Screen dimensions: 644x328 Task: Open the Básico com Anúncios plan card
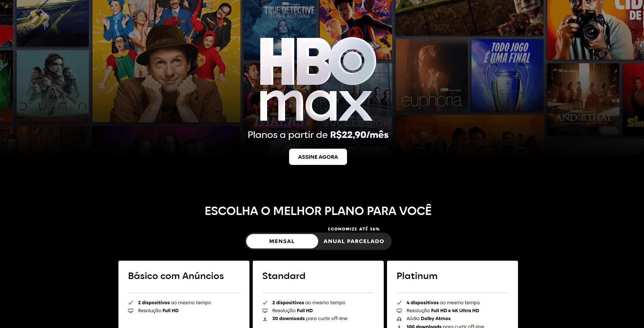point(184,294)
